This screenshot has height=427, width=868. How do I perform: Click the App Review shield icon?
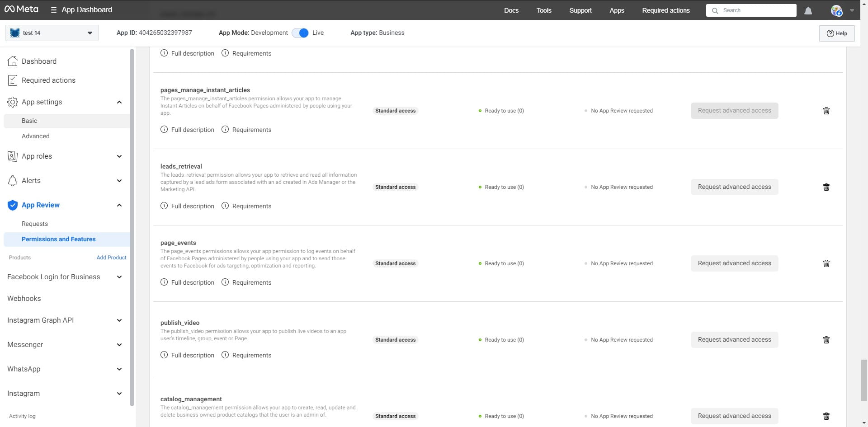point(13,205)
